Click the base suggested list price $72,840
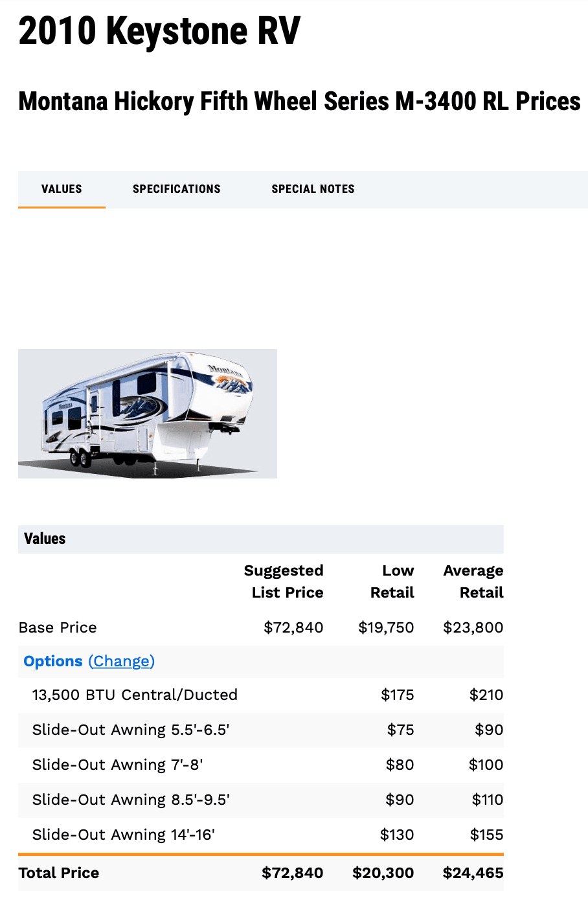This screenshot has width=588, height=900. (293, 627)
